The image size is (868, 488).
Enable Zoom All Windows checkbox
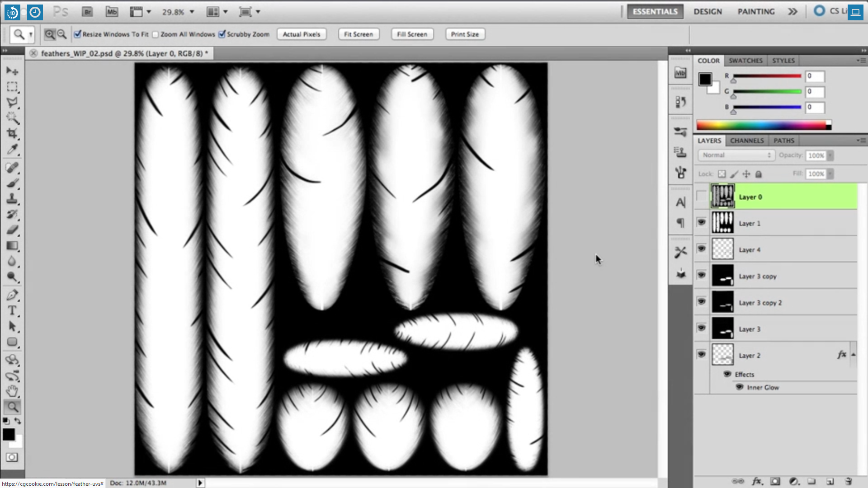click(x=156, y=34)
